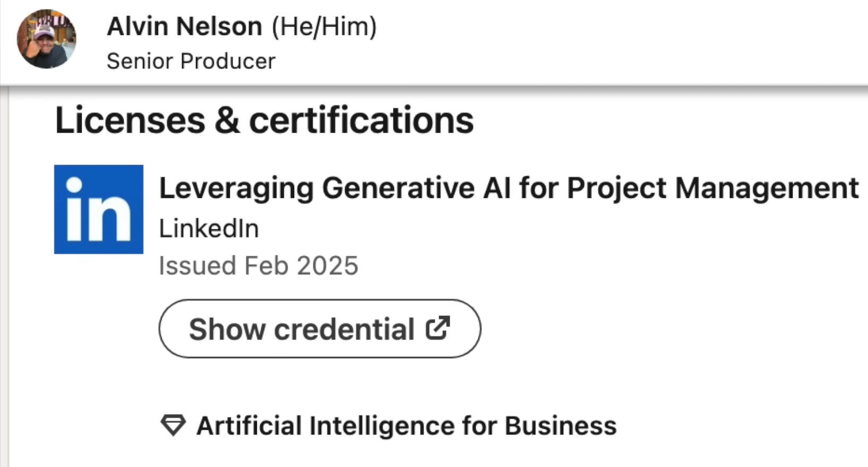The width and height of the screenshot is (868, 467).
Task: Click the blue LinkedIn logo icon
Action: point(99,209)
